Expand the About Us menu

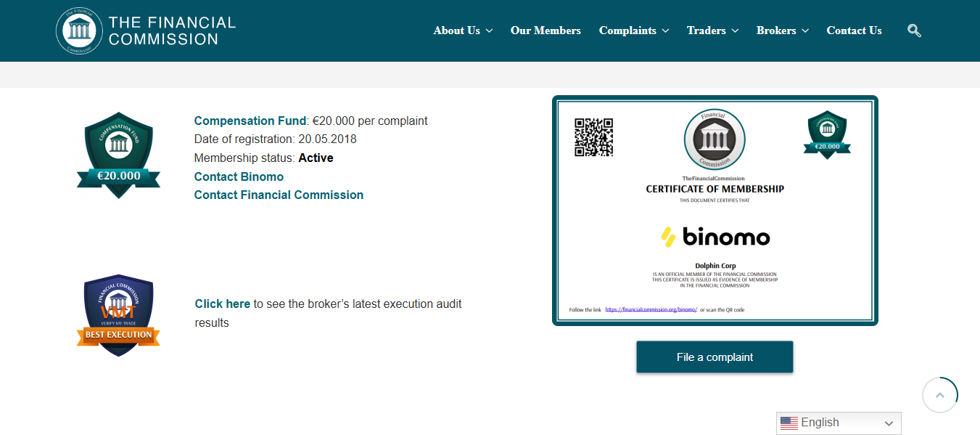(x=463, y=30)
